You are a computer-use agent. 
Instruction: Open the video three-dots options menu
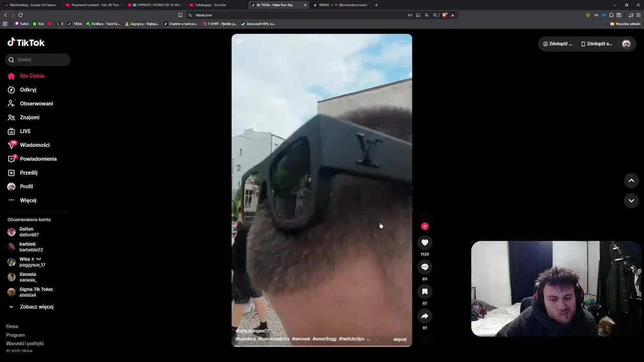[404, 41]
